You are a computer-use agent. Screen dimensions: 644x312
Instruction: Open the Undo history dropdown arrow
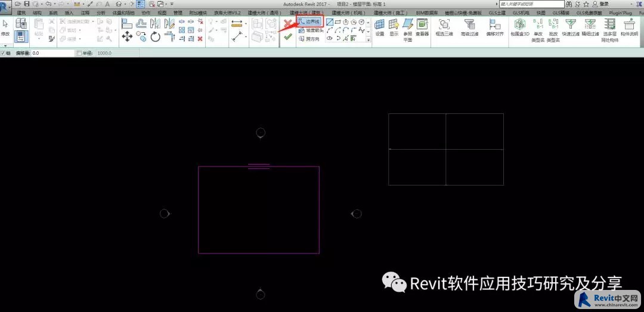pos(54,4)
